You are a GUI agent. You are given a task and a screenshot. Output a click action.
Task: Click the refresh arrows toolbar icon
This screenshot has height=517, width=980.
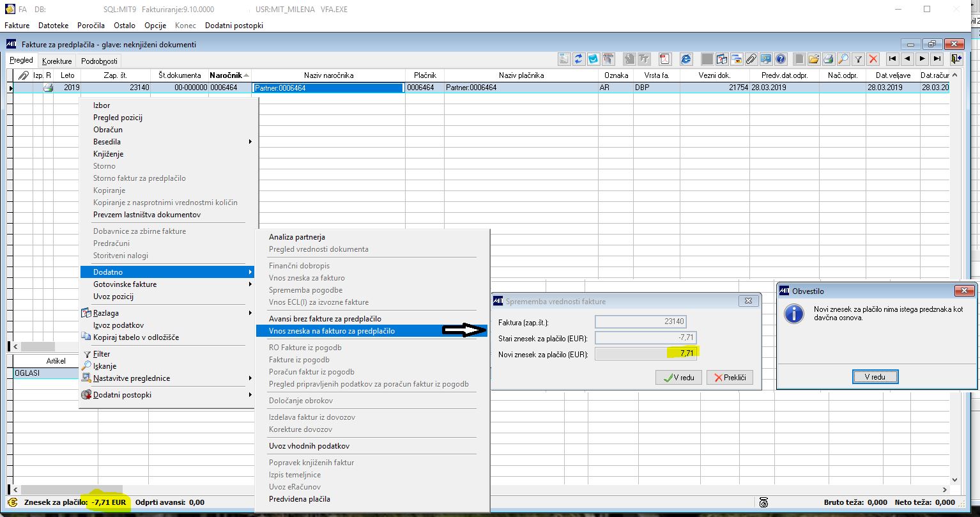[578, 59]
